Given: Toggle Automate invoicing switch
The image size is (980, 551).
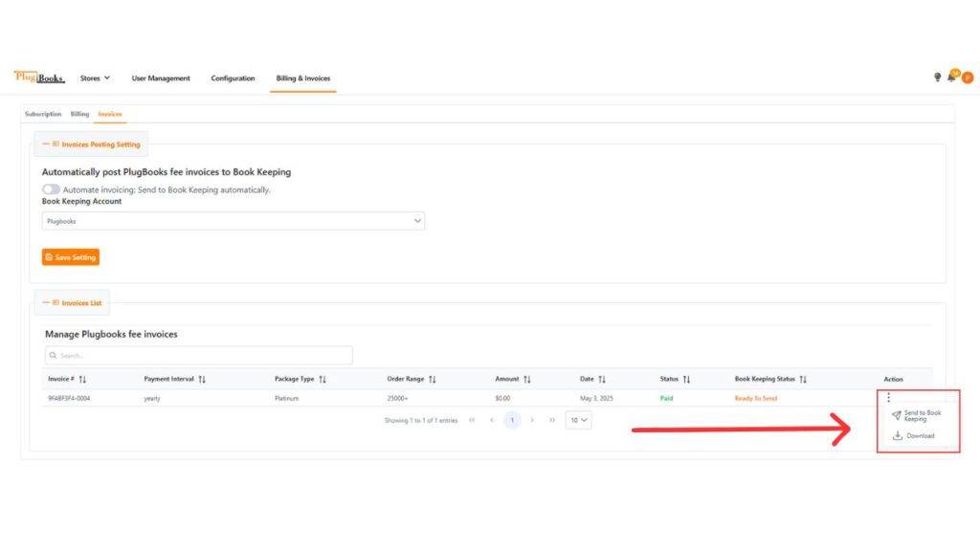Looking at the screenshot, I should (51, 189).
